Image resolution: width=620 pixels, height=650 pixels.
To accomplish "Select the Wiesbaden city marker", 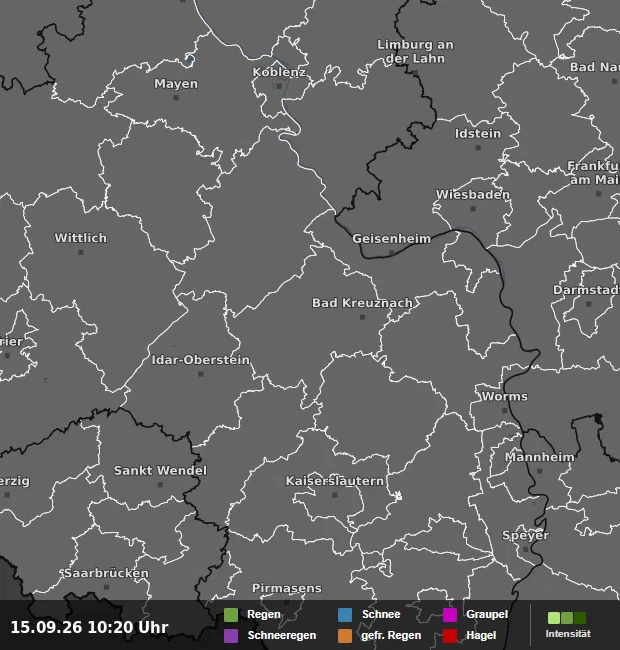I will tap(473, 209).
